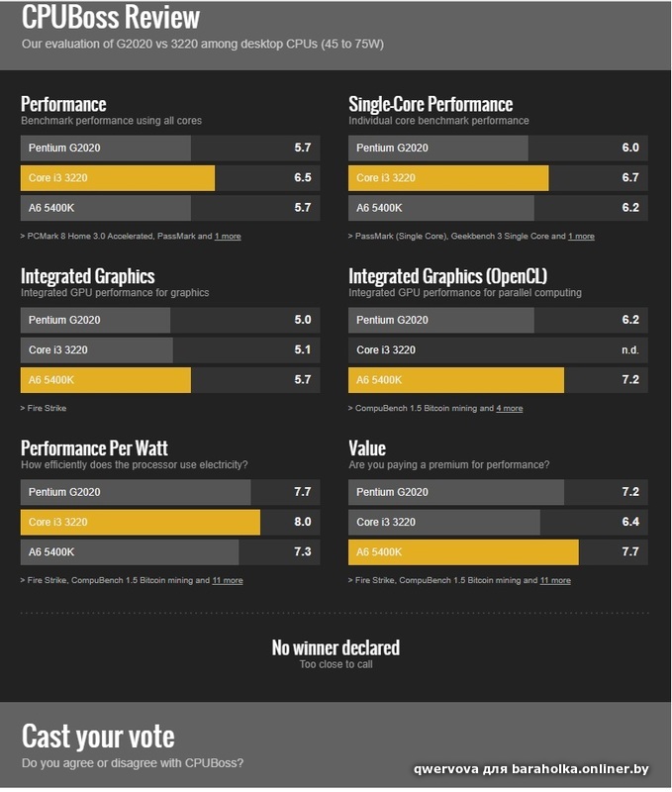Select Core i3 3220 bar in Single-Core Performance
Image resolution: width=672 pixels, height=792 pixels.
click(x=498, y=178)
